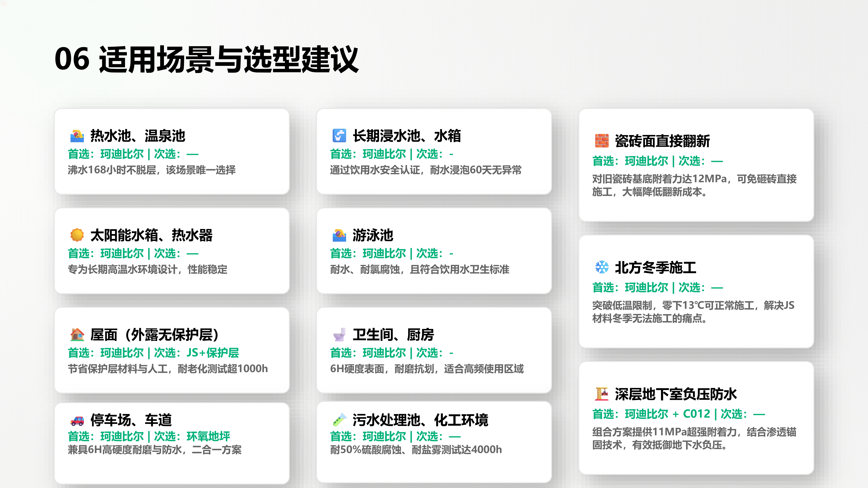Click the green line 次选：JS+保护层 in 屋面 card
This screenshot has height=488, width=868.
click(x=196, y=353)
